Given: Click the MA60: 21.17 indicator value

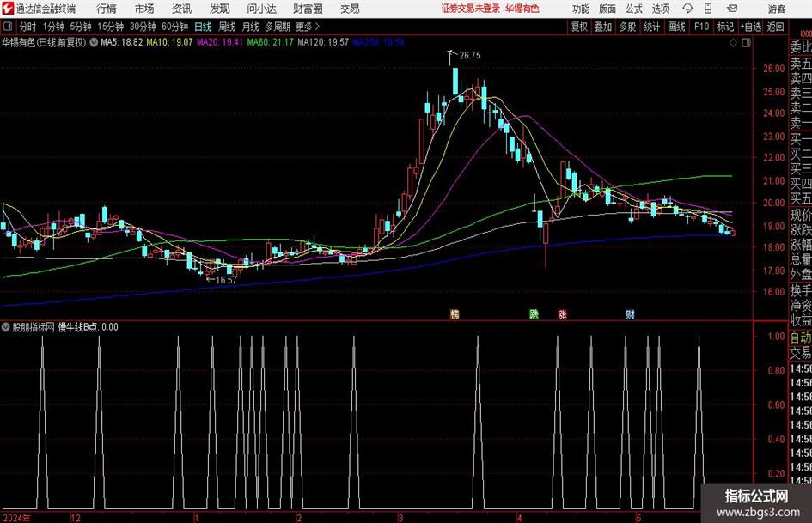Looking at the screenshot, I should point(270,42).
